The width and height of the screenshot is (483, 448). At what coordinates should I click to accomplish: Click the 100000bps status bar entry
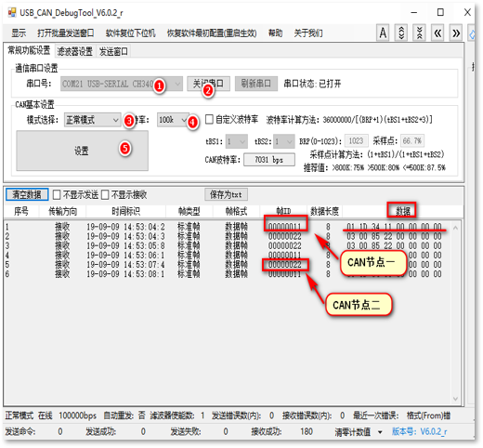pos(77,415)
